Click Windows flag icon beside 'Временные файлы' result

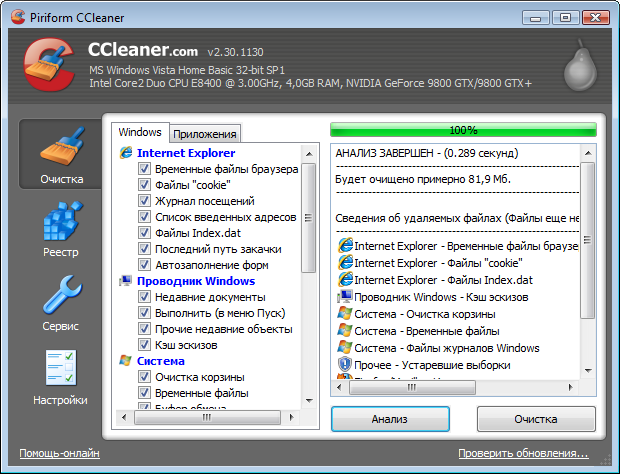pos(345,330)
